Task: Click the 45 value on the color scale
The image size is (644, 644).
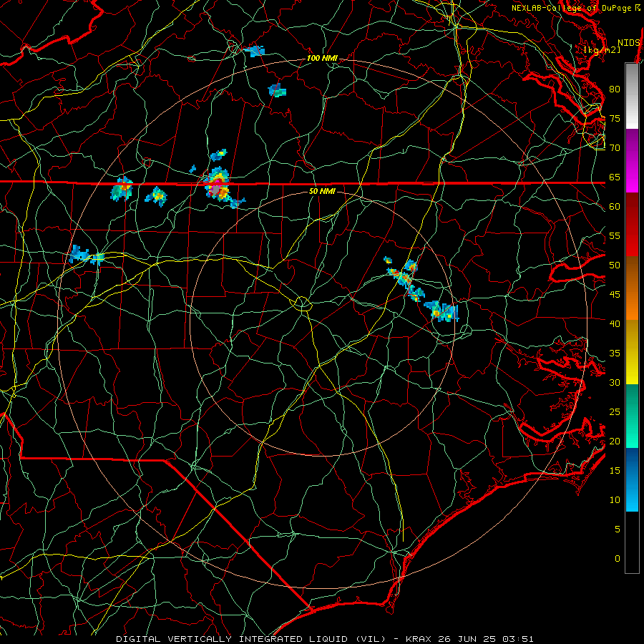Action: coord(615,295)
